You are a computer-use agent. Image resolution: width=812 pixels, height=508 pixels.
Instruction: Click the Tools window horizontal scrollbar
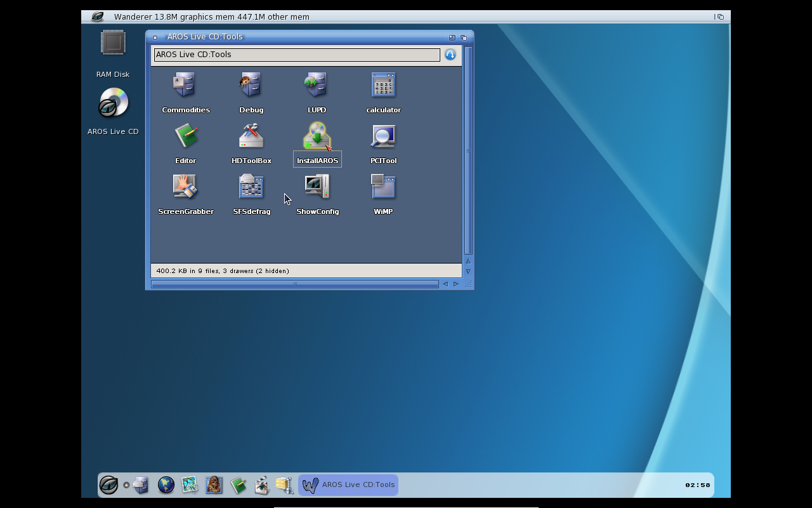pyautogui.click(x=295, y=284)
